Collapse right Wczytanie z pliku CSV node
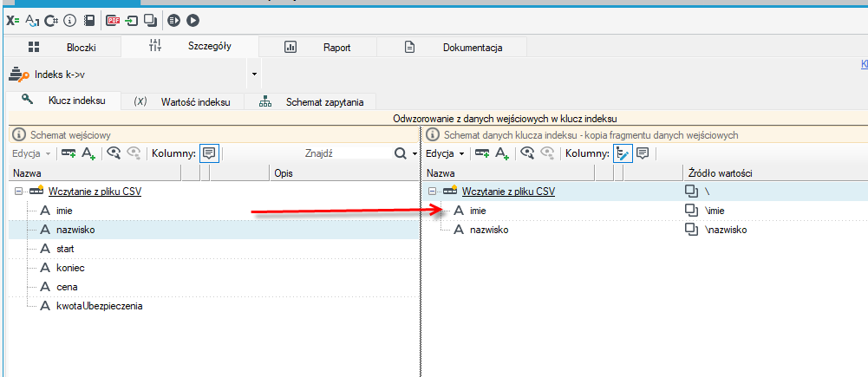 click(x=433, y=192)
